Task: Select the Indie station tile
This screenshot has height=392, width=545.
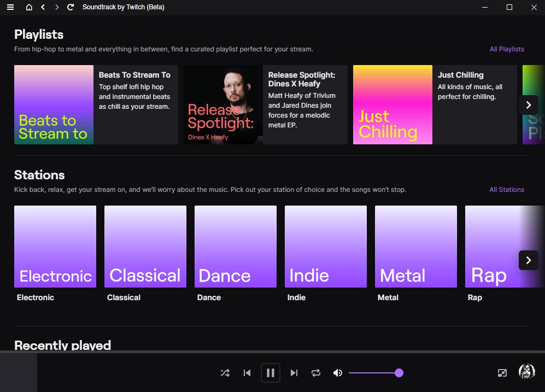Action: pyautogui.click(x=326, y=247)
